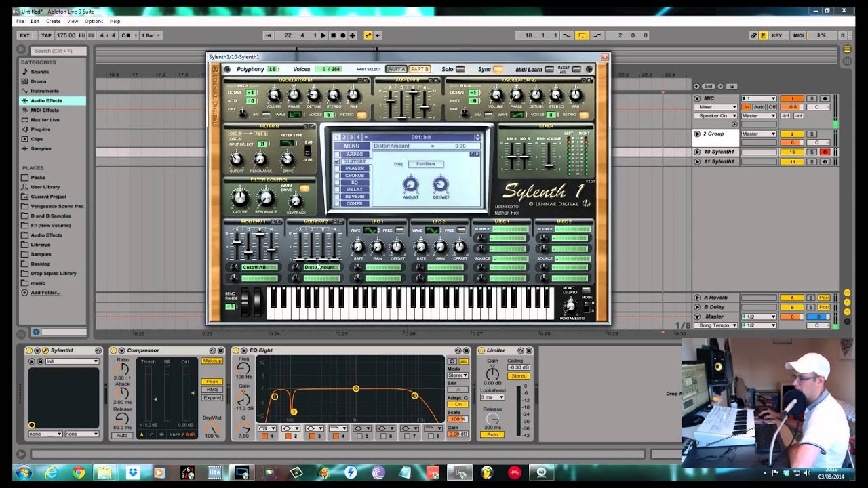Uncheck the DISTORT effect checkbox

(337, 161)
